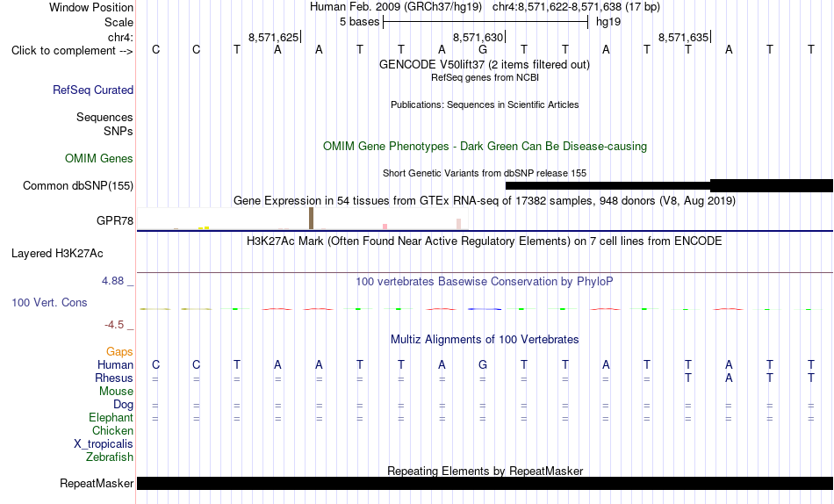Open 'Short Genetic Variants from dbSNP release 155'
The height and width of the screenshot is (504, 834).
485,173
